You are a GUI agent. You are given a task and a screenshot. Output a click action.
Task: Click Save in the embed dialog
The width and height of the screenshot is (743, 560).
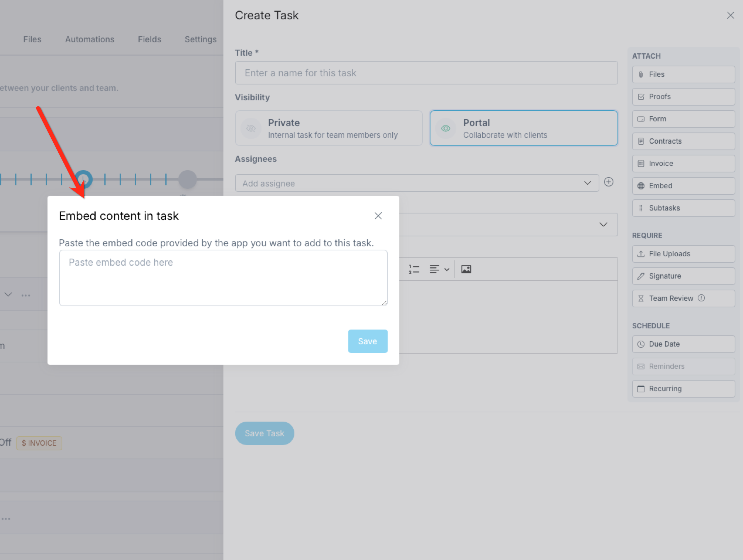(x=367, y=341)
